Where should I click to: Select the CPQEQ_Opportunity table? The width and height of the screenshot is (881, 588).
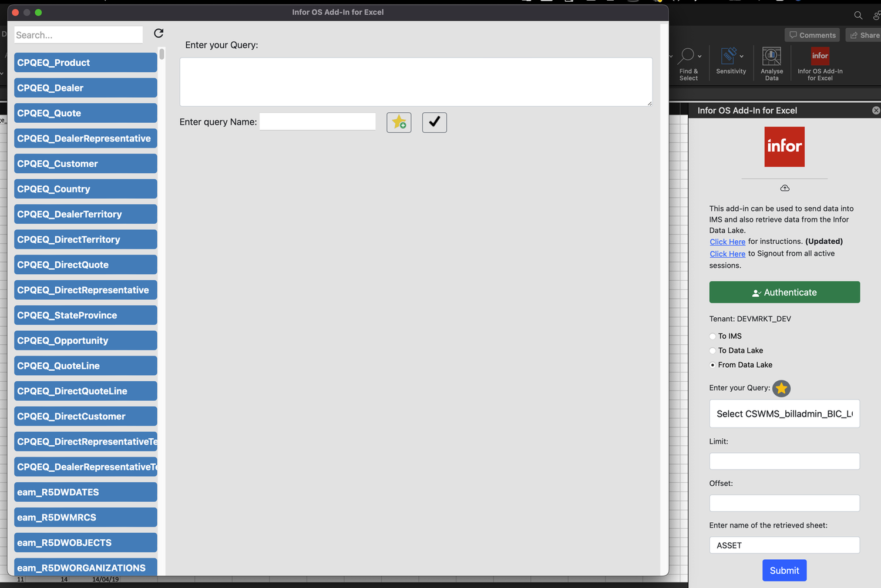coord(86,340)
